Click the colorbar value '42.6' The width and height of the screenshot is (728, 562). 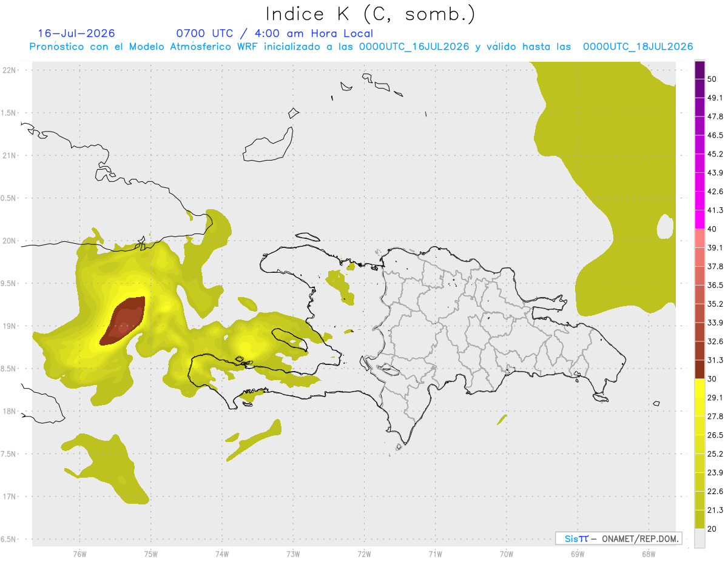point(715,192)
